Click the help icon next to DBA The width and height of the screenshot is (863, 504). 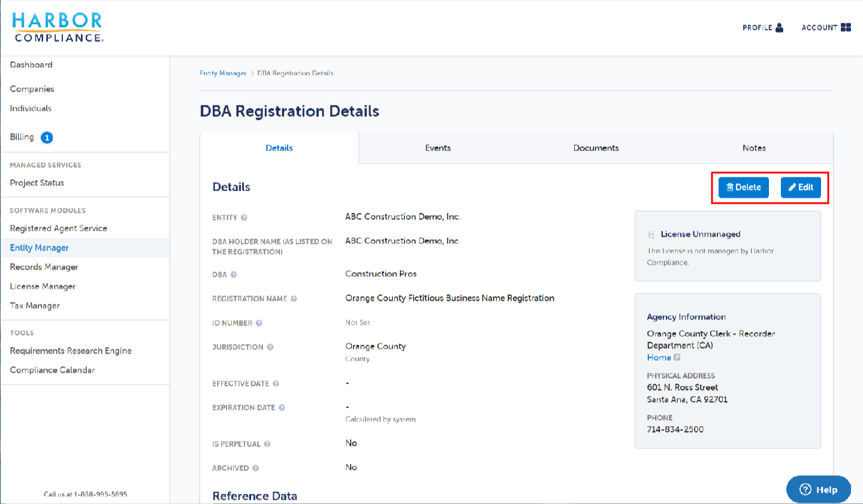pos(234,274)
